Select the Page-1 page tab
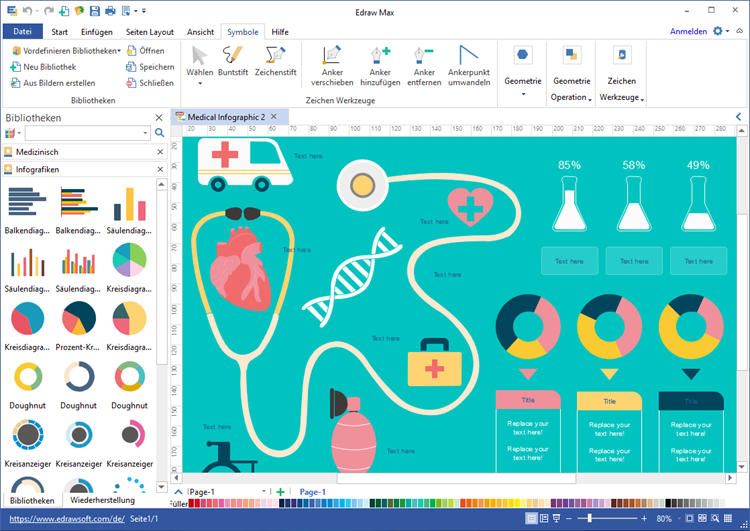Screen dimensions: 750x531 pyautogui.click(x=312, y=492)
